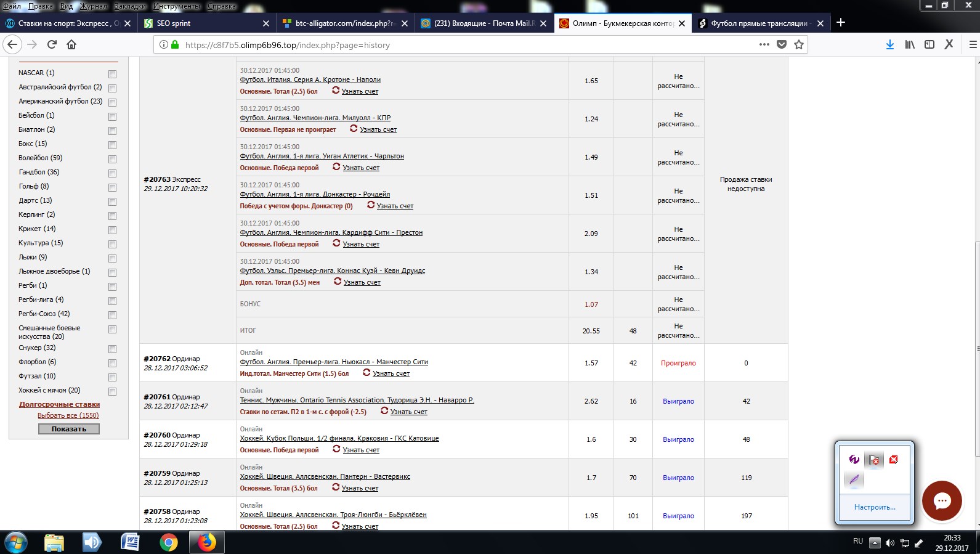The image size is (980, 554).
Task: Open page actions three-dots menu
Action: 764,44
